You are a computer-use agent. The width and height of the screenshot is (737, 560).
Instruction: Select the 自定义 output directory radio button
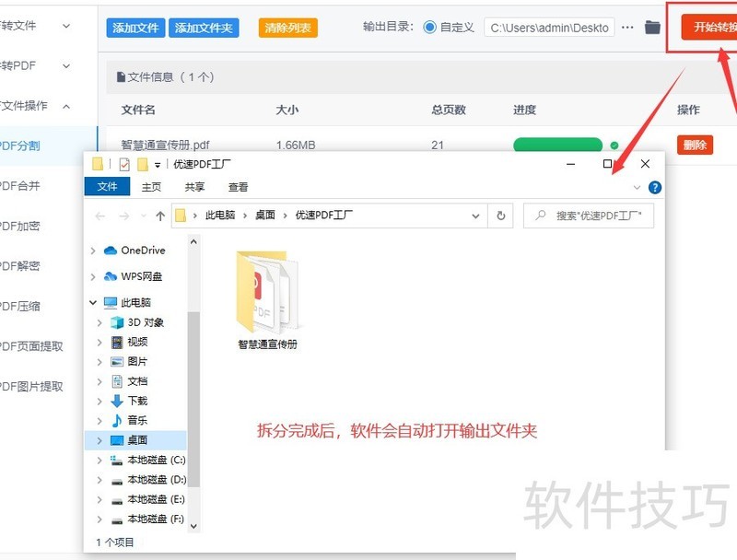[430, 27]
